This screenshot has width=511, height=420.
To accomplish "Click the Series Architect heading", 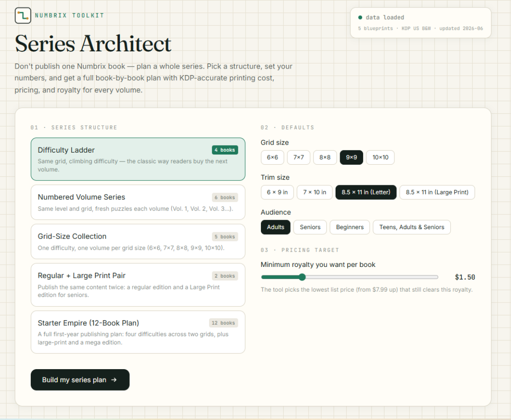I will tap(93, 44).
